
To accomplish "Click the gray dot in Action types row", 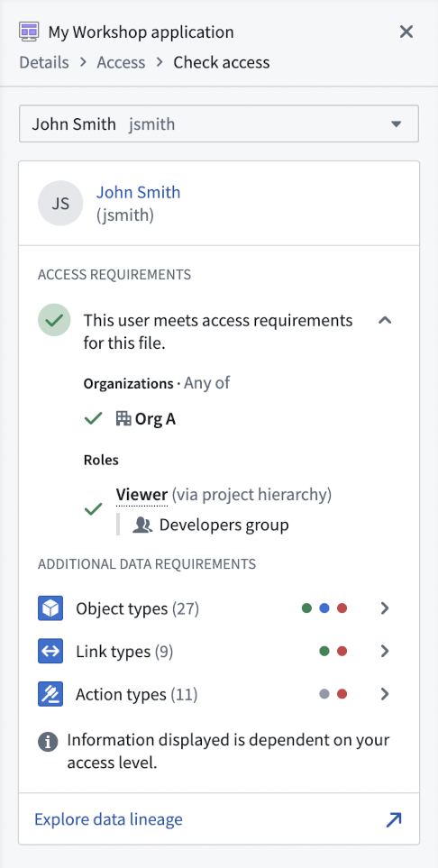I will pyautogui.click(x=324, y=694).
